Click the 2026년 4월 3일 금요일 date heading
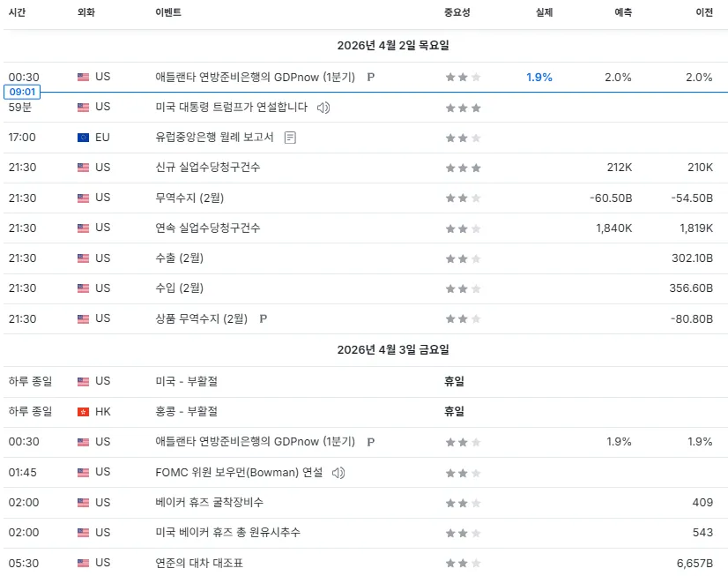This screenshot has width=728, height=576. (393, 350)
